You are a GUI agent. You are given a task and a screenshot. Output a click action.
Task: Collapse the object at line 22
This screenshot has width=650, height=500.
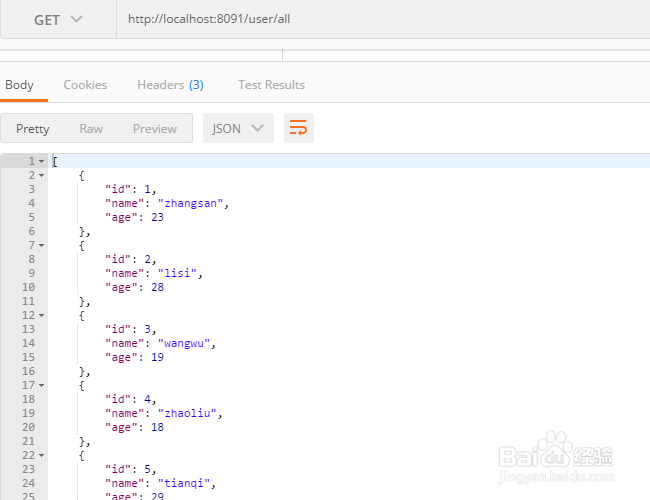tap(41, 455)
